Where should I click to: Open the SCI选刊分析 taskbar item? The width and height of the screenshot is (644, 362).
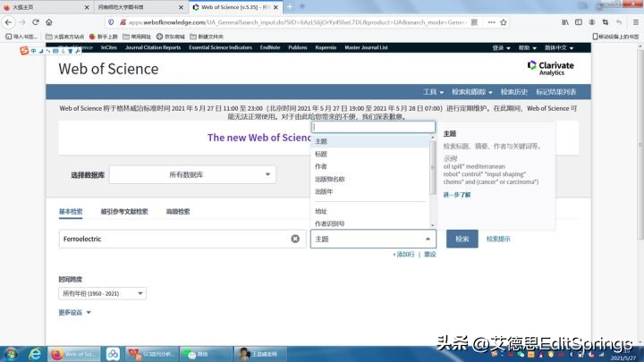(151, 354)
